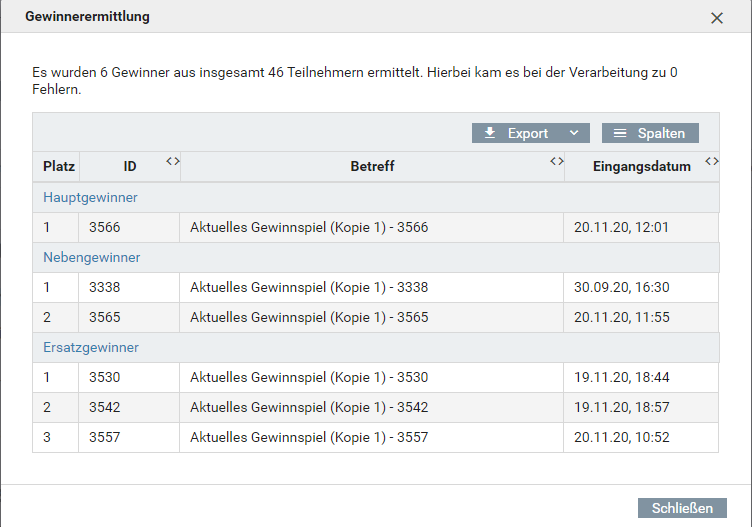752x527 pixels.
Task: Sort by the Betreff column header
Action: pyautogui.click(x=372, y=167)
